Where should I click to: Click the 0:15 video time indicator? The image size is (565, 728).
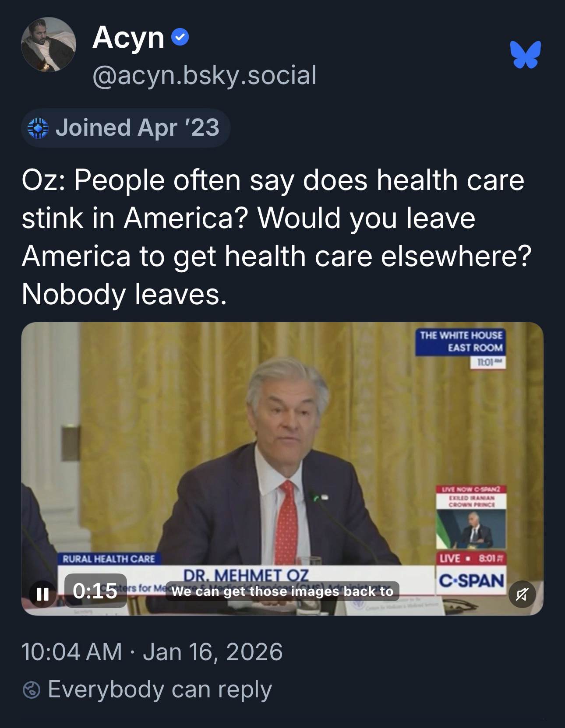[x=95, y=591]
